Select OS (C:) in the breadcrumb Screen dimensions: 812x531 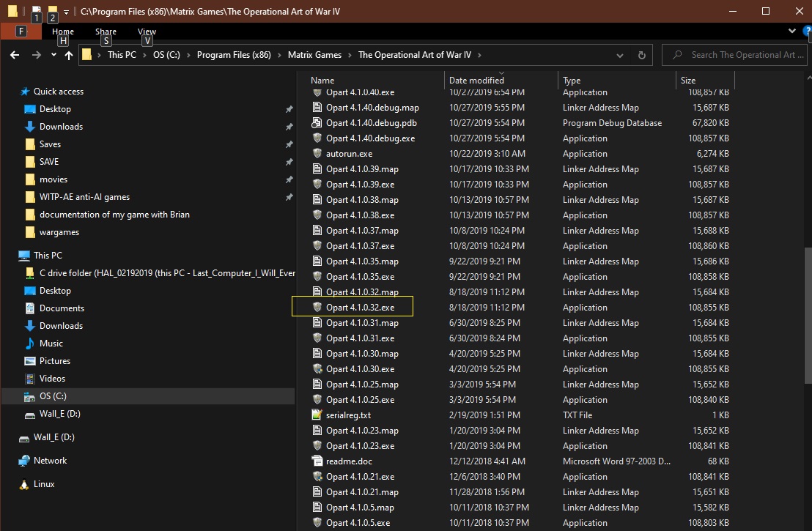click(166, 55)
